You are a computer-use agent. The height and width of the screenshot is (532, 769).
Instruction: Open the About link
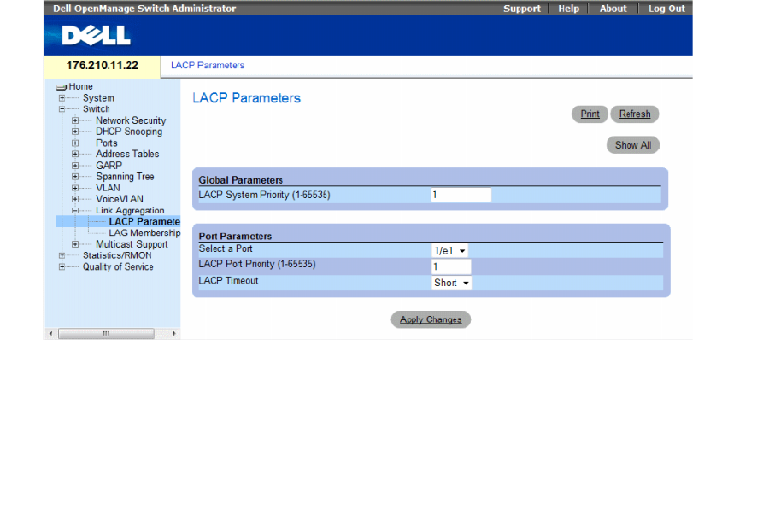[613, 9]
